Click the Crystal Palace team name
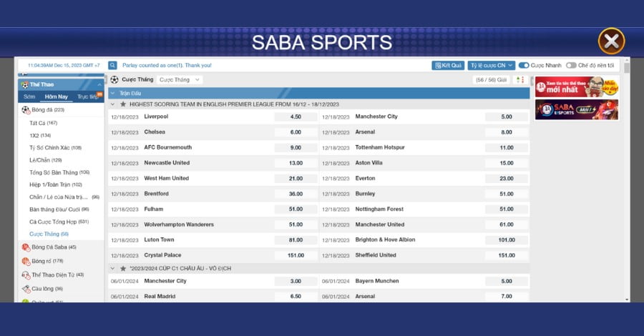644x336 pixels. point(162,255)
